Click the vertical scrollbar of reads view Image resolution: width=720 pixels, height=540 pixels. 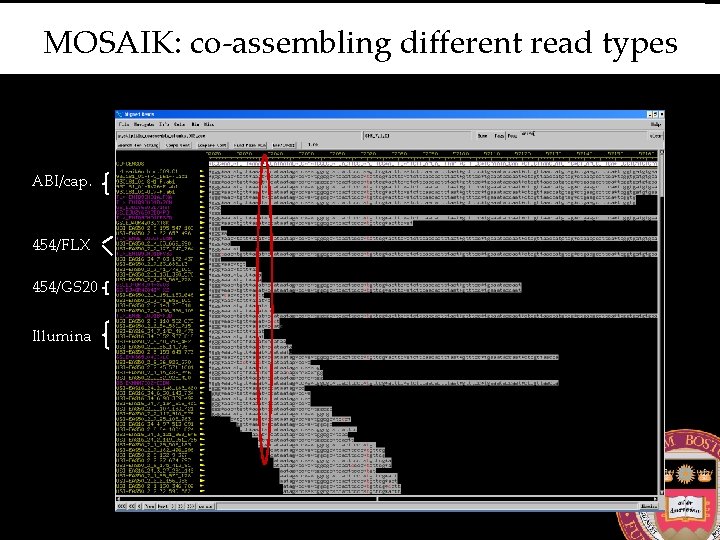[x=662, y=321]
